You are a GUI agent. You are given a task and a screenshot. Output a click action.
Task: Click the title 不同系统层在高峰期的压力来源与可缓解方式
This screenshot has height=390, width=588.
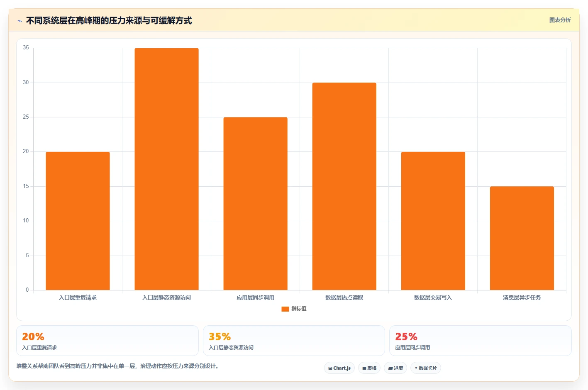tap(109, 20)
